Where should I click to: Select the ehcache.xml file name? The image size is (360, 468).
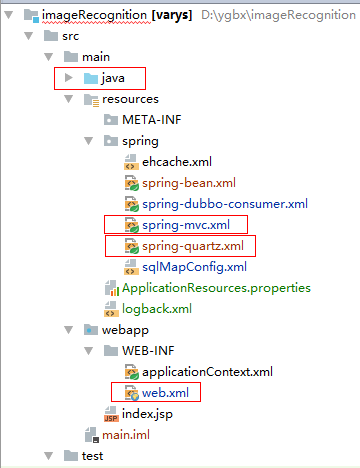tap(177, 162)
